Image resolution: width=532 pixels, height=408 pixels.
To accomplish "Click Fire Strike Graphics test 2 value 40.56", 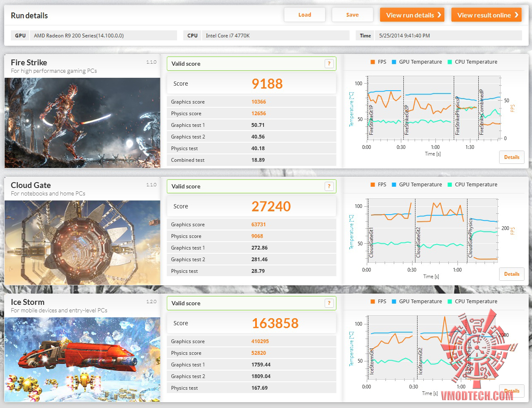I will pos(258,137).
